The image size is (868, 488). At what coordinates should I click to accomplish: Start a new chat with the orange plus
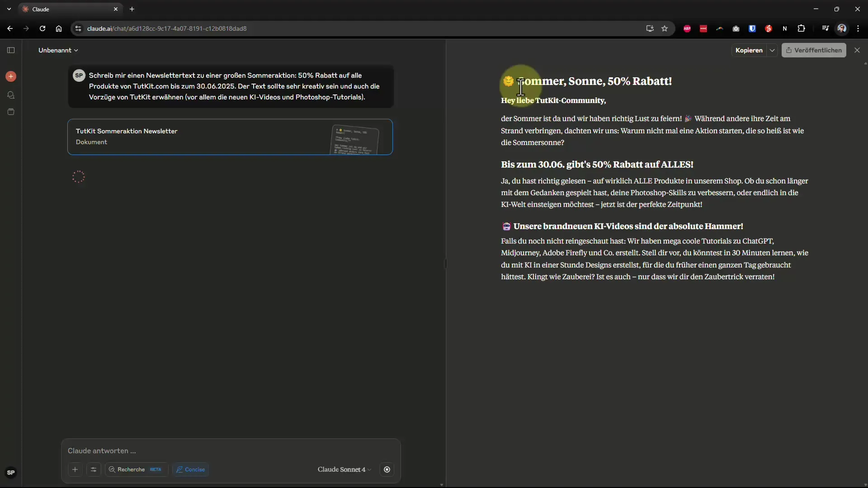point(11,76)
